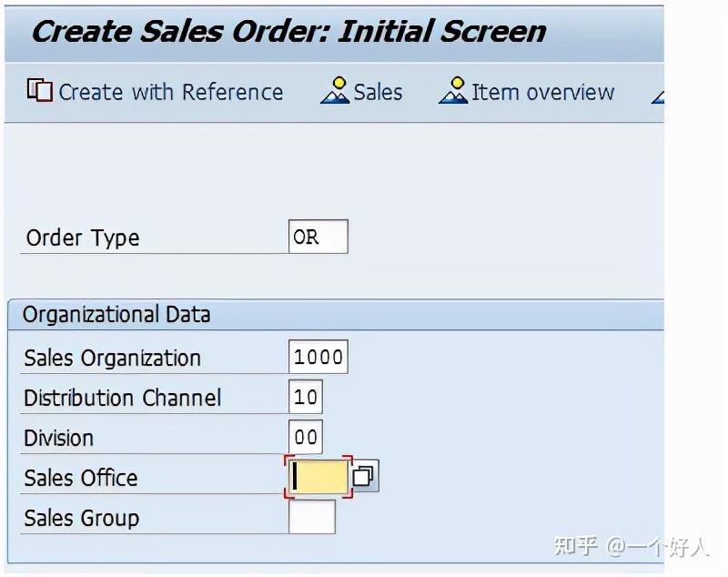Click the Sales Office label
This screenshot has width=728, height=577.
(80, 477)
